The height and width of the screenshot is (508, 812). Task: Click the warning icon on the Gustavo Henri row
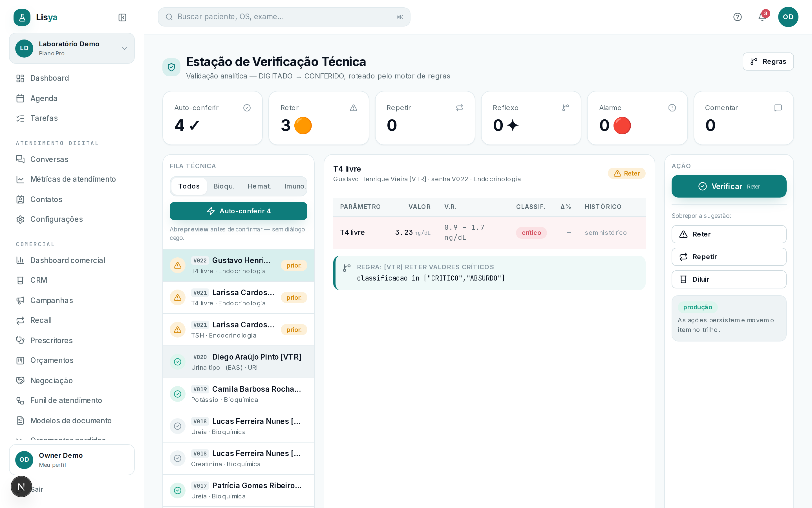coord(178,265)
